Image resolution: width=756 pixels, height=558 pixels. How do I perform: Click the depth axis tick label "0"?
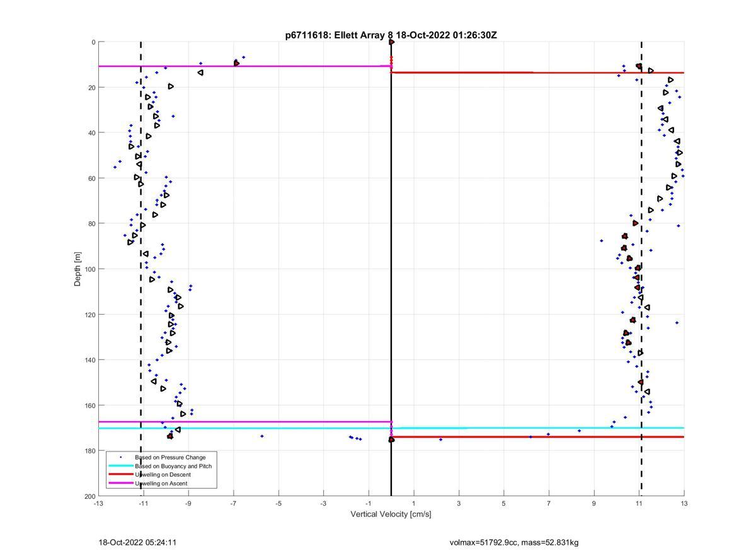coord(93,42)
